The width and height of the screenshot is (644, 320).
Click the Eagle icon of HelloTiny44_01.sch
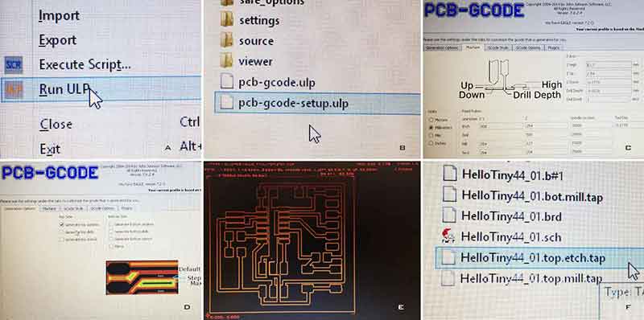(x=449, y=236)
